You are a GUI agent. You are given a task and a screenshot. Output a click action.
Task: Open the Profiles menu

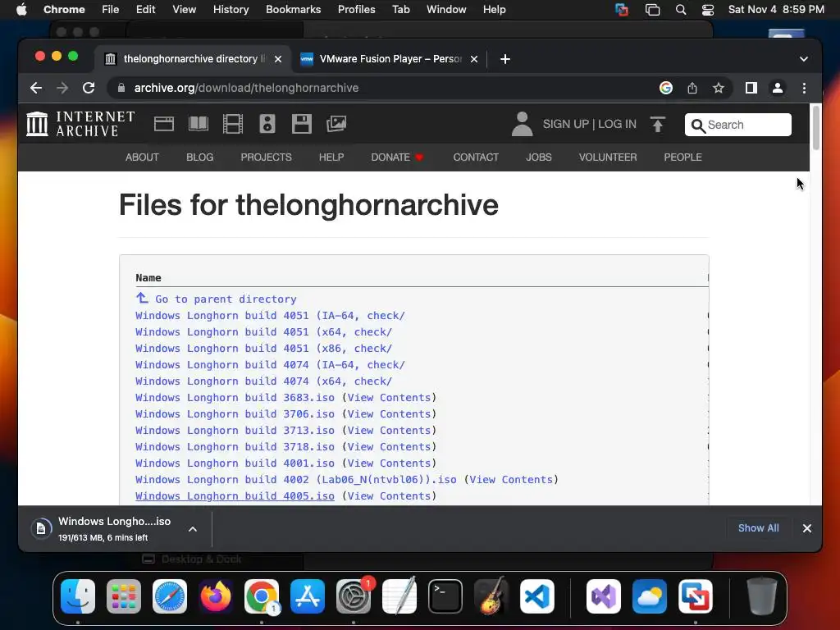356,10
